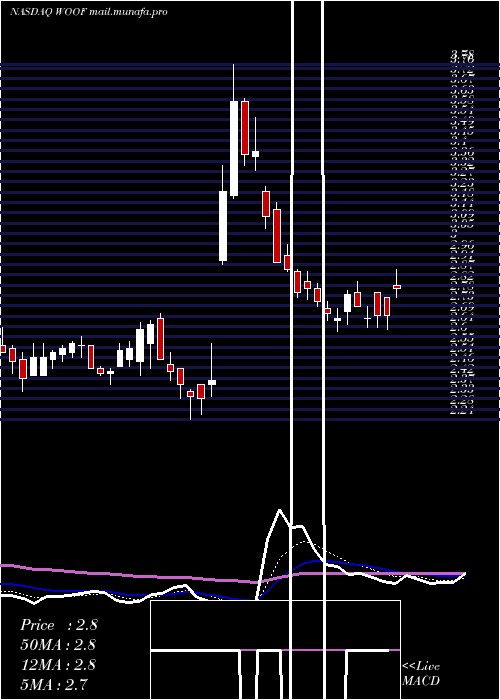
Task: Select the '12MA : 2.8' value
Action: pos(58,665)
